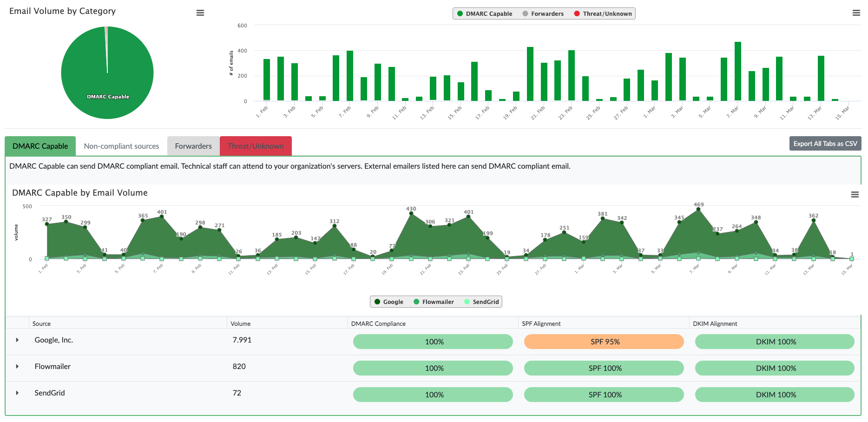The height and width of the screenshot is (422, 868).
Task: Open the Email Volume by Category chart menu
Action: [200, 13]
